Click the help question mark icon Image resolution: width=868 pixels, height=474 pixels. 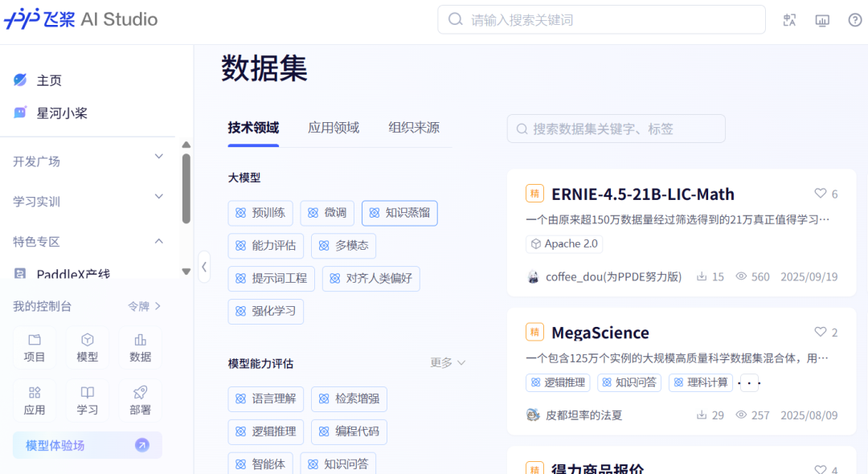coord(854,20)
